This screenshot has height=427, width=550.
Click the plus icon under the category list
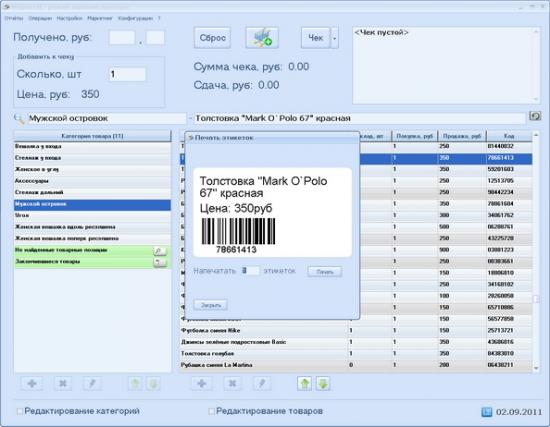(32, 383)
